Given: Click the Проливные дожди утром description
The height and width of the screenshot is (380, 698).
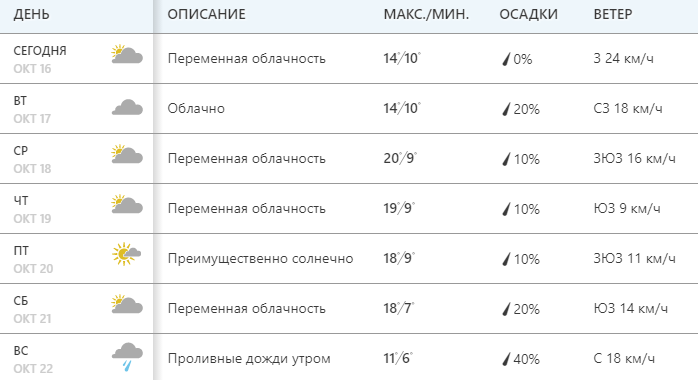Looking at the screenshot, I should pos(249,359).
